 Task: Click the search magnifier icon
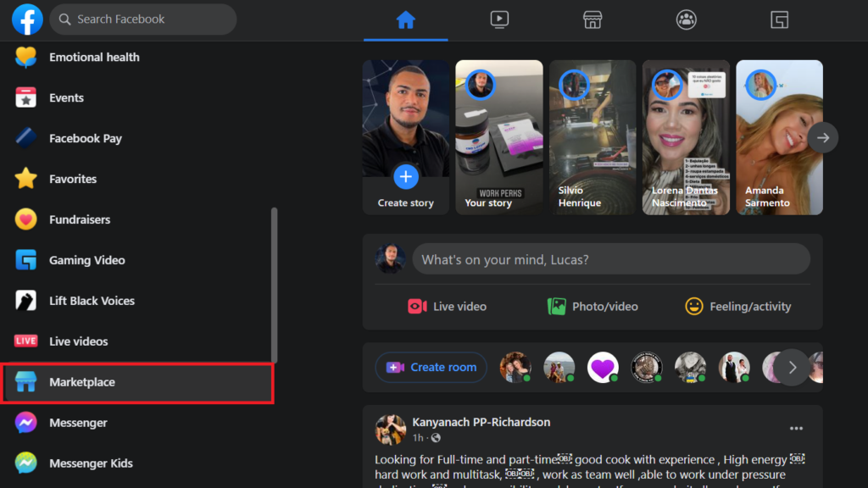point(64,19)
